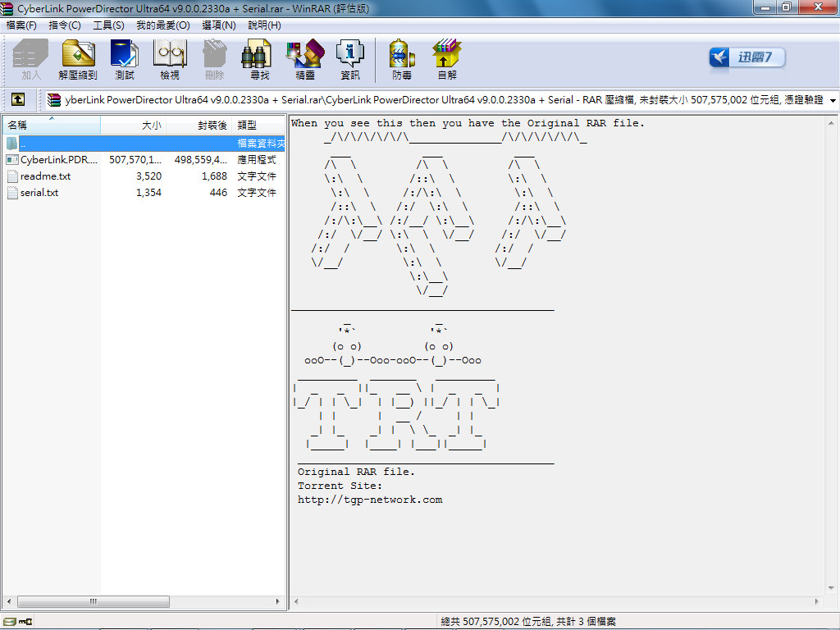Open the 說明(H) menu
Viewport: 840px width, 630px height.
(x=265, y=25)
